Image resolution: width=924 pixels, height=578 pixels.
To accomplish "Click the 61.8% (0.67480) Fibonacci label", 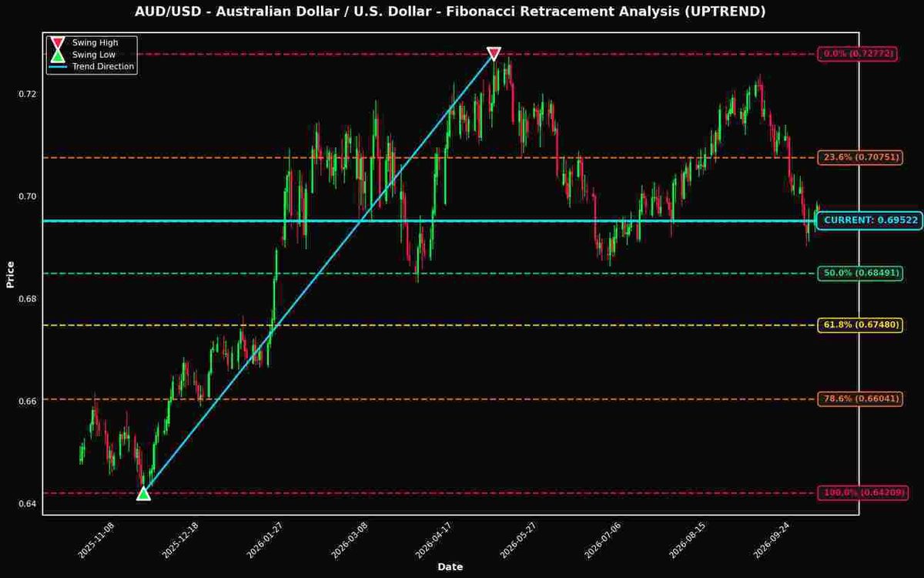I will pos(860,324).
